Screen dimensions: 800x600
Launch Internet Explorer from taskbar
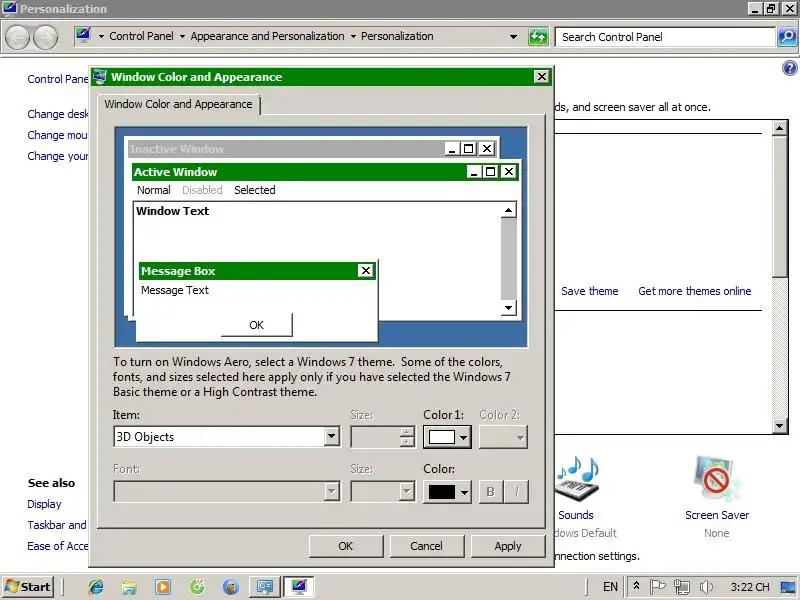[95, 587]
